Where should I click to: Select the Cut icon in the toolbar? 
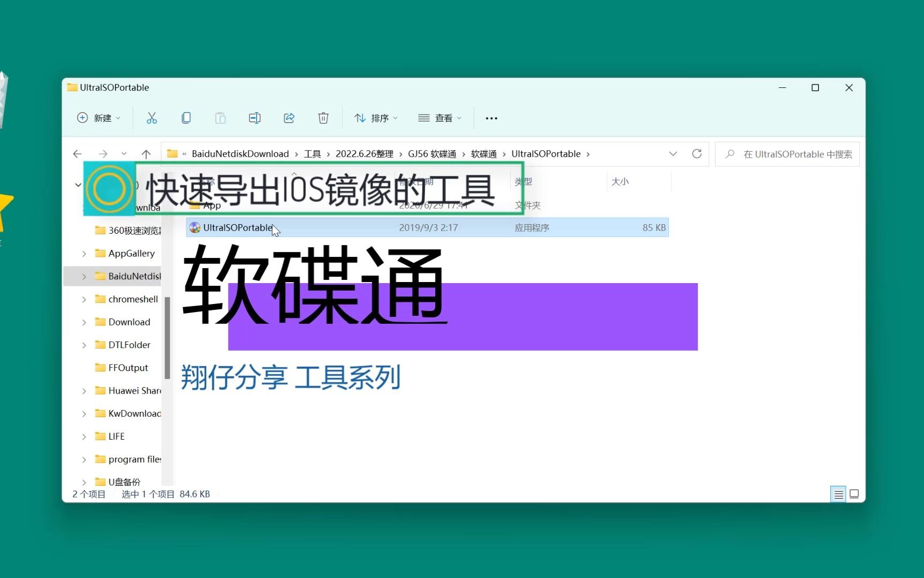click(152, 118)
